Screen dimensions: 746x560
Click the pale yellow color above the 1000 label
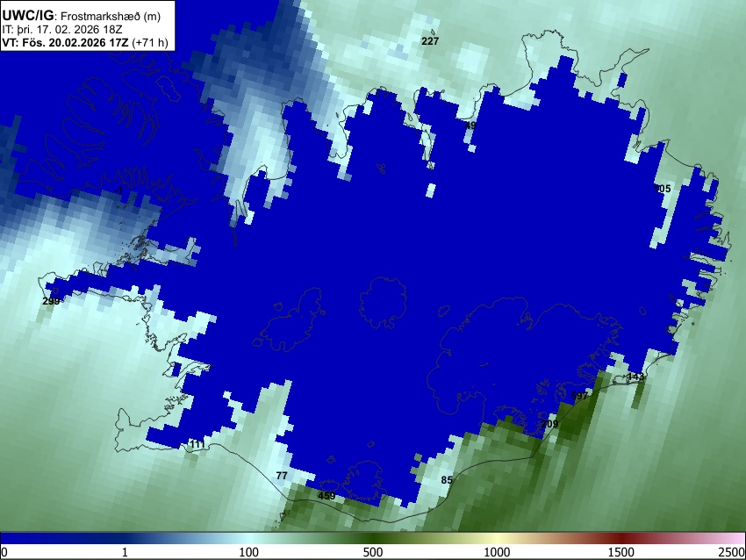pos(497,539)
